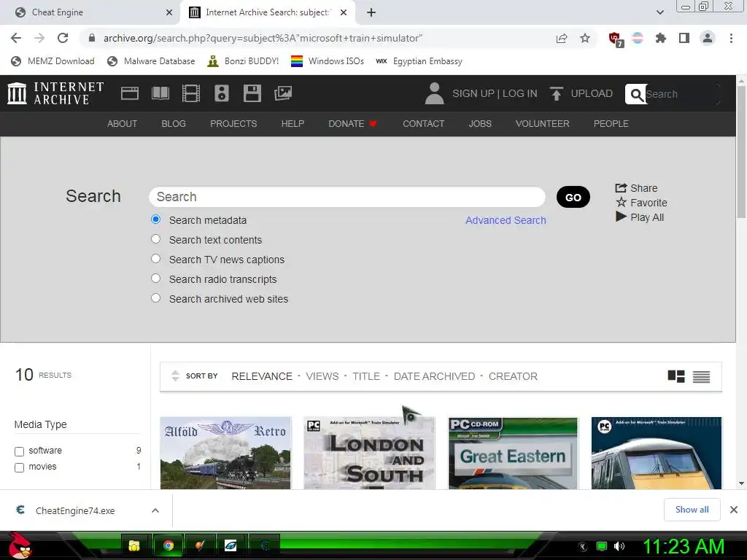Go back with the browser back arrow
Viewport: 747px width, 560px height.
click(16, 38)
